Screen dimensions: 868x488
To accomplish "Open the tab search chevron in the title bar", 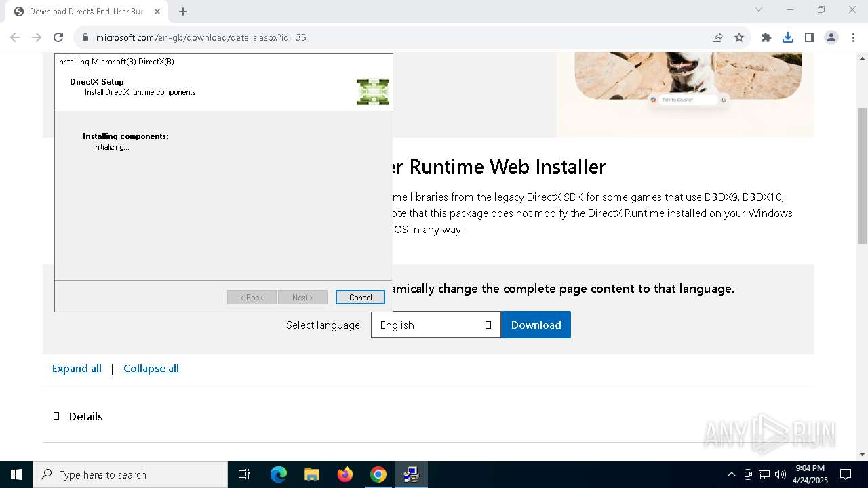I will (x=759, y=9).
